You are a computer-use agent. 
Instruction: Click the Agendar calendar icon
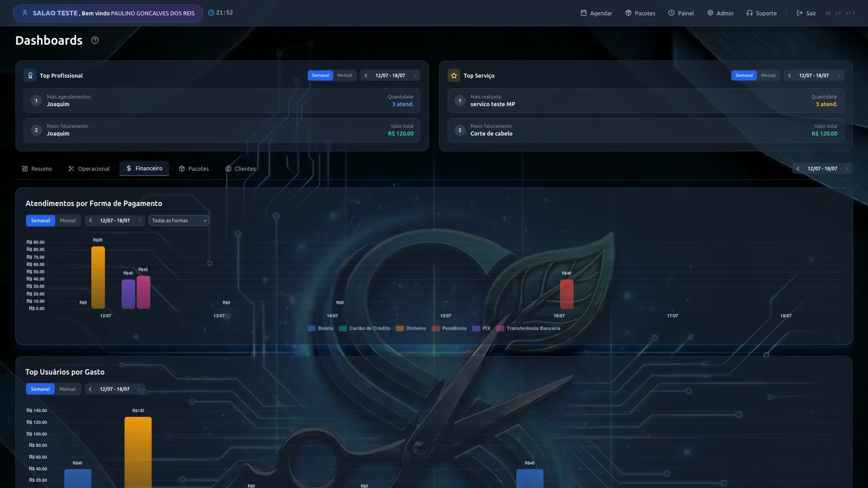point(584,13)
